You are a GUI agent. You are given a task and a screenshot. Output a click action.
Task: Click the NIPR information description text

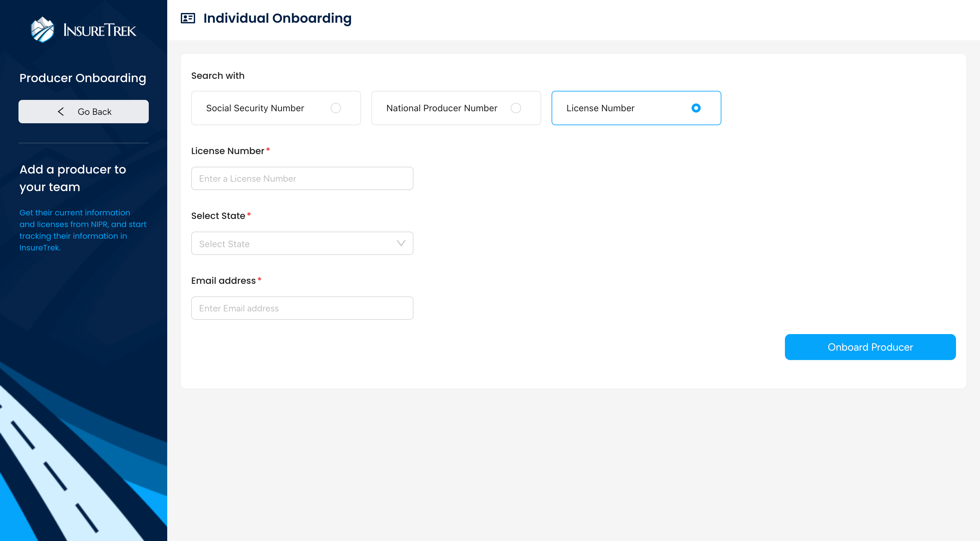83,230
